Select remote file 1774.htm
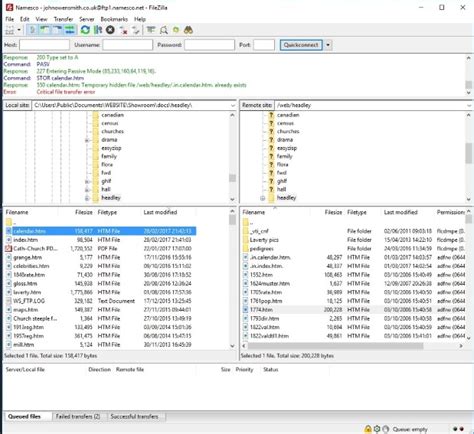 261,310
